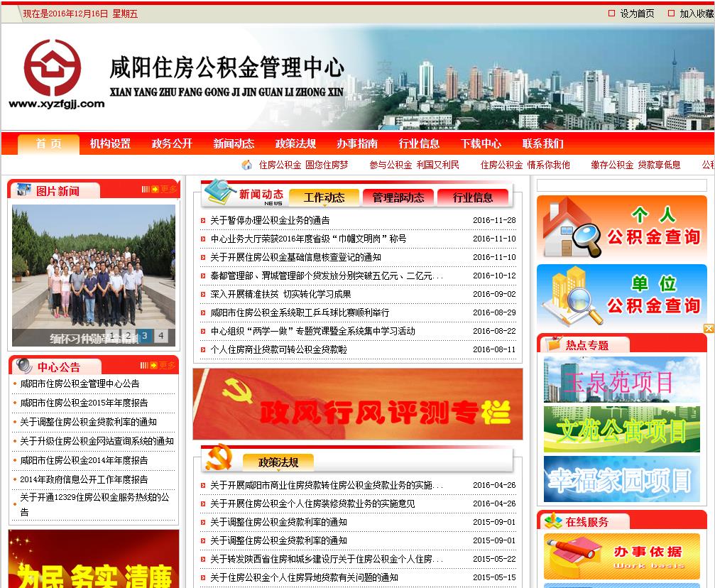Open news about 巾帼文明岗 award
Screen dimensions: 715x588
coord(308,239)
